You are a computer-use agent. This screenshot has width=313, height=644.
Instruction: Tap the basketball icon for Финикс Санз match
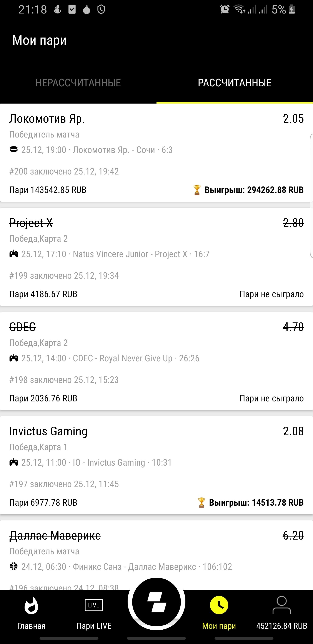[x=14, y=566]
